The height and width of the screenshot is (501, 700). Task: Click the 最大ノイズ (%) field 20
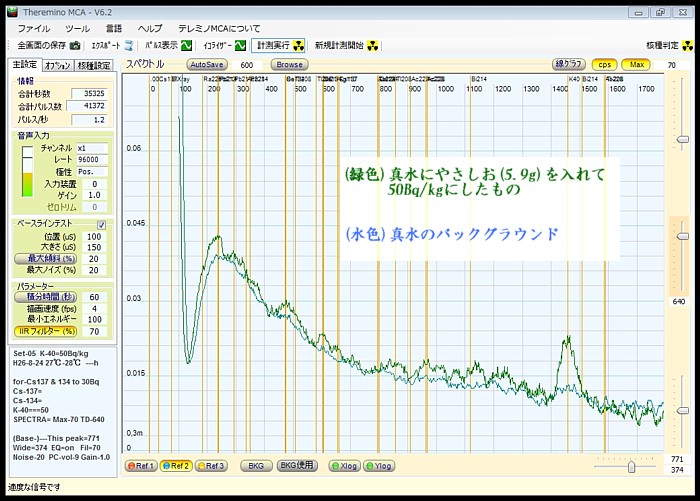point(94,270)
